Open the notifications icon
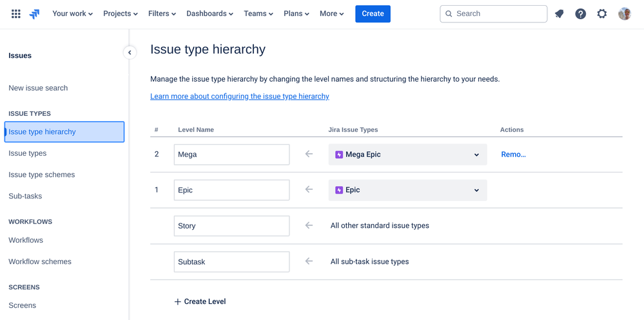 pos(559,14)
